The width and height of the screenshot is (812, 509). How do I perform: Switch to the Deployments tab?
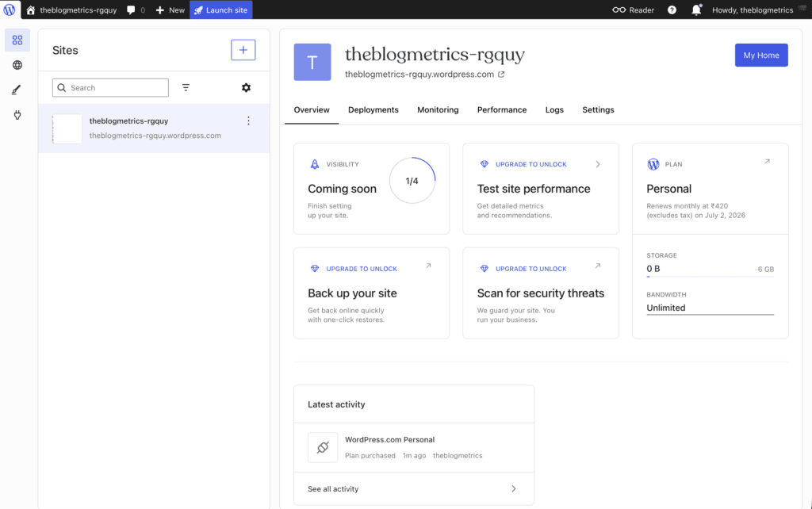[373, 109]
